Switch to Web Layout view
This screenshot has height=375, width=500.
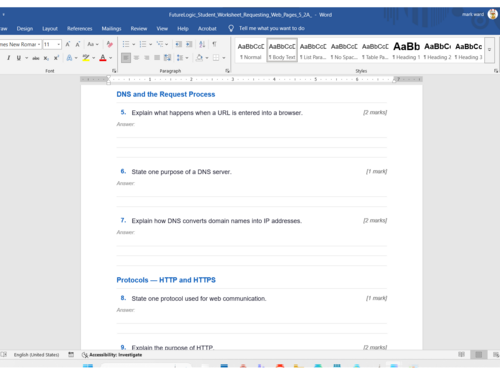[x=496, y=355]
